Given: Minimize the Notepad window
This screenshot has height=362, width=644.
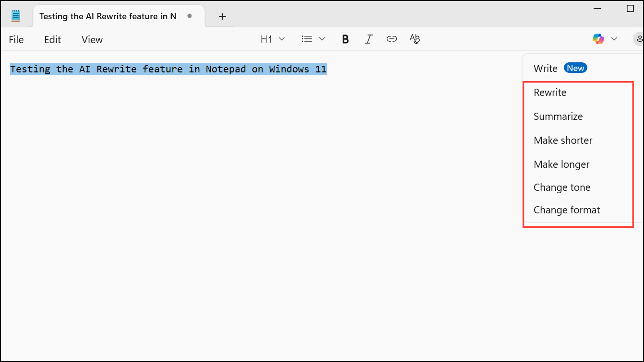Looking at the screenshot, I should (597, 9).
